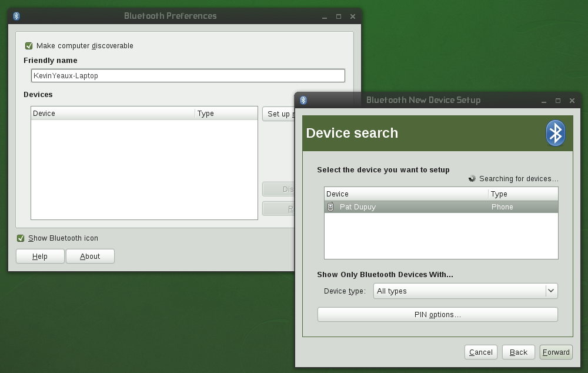The width and height of the screenshot is (588, 373).
Task: Click the large Bluetooth logo in Device search header
Action: [x=555, y=133]
